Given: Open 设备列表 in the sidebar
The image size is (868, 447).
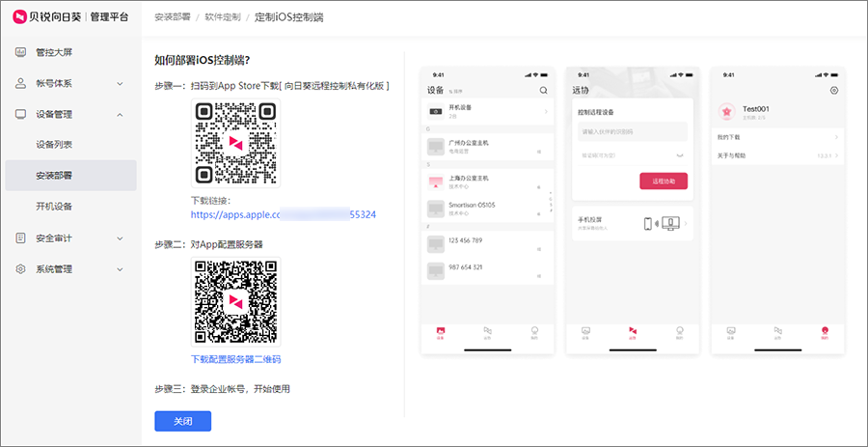Looking at the screenshot, I should click(54, 145).
